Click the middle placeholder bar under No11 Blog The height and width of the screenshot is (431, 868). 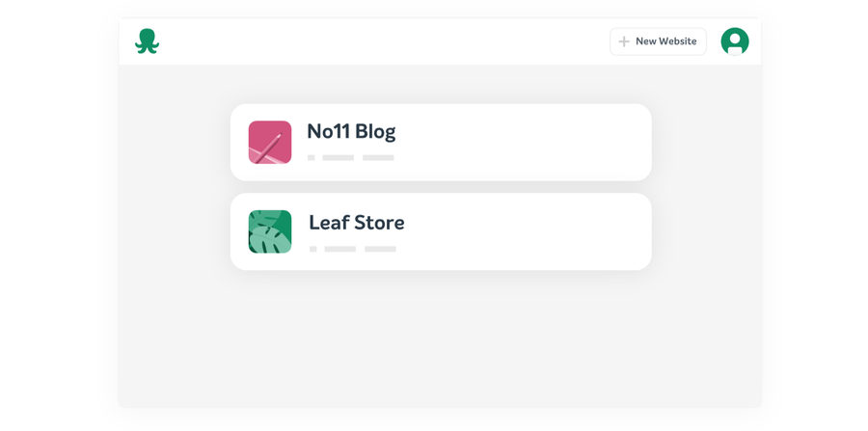[339, 158]
